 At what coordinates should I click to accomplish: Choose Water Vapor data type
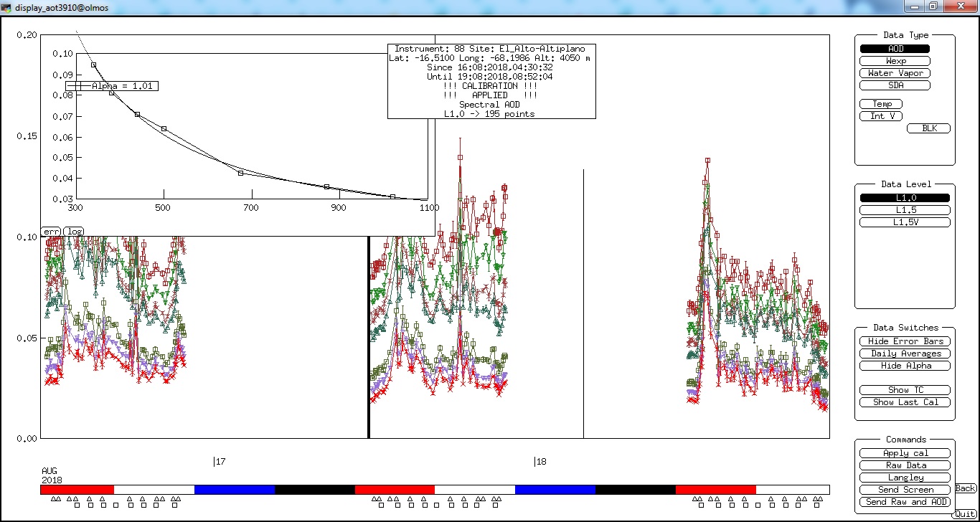(x=895, y=73)
